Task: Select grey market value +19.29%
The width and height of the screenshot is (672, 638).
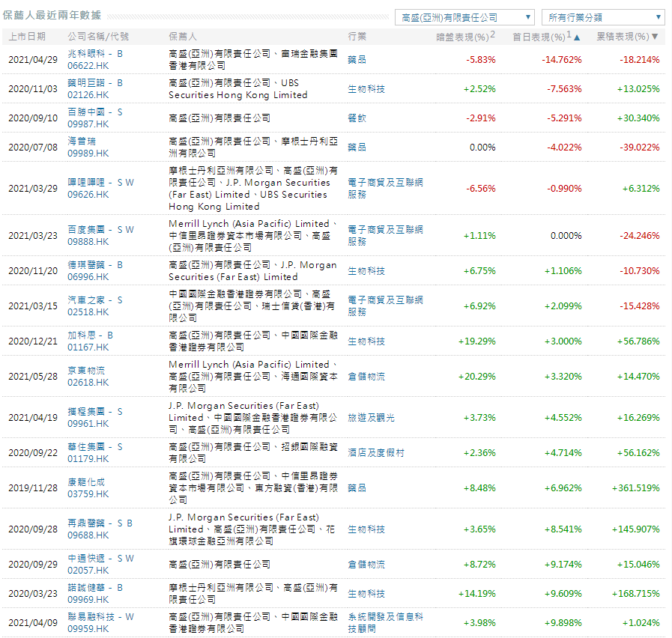Action: (x=477, y=341)
